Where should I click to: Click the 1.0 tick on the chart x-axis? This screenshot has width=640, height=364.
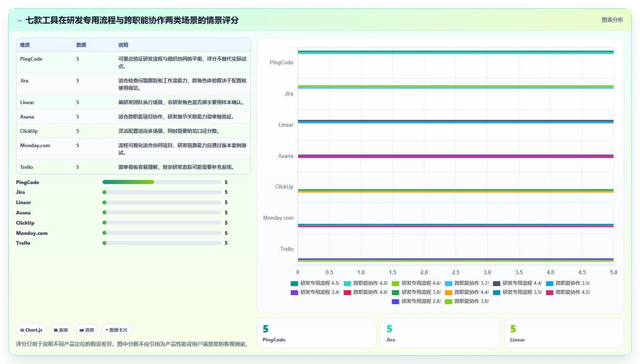point(361,272)
